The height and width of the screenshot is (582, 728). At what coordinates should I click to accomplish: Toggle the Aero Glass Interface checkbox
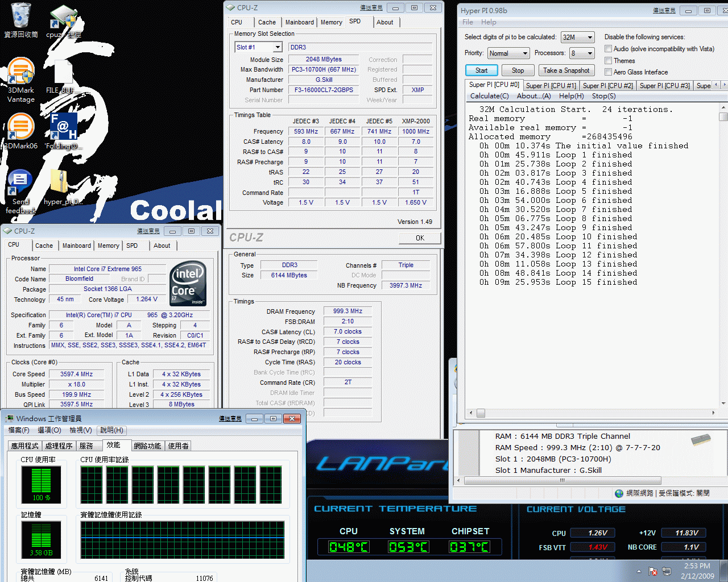pyautogui.click(x=608, y=72)
